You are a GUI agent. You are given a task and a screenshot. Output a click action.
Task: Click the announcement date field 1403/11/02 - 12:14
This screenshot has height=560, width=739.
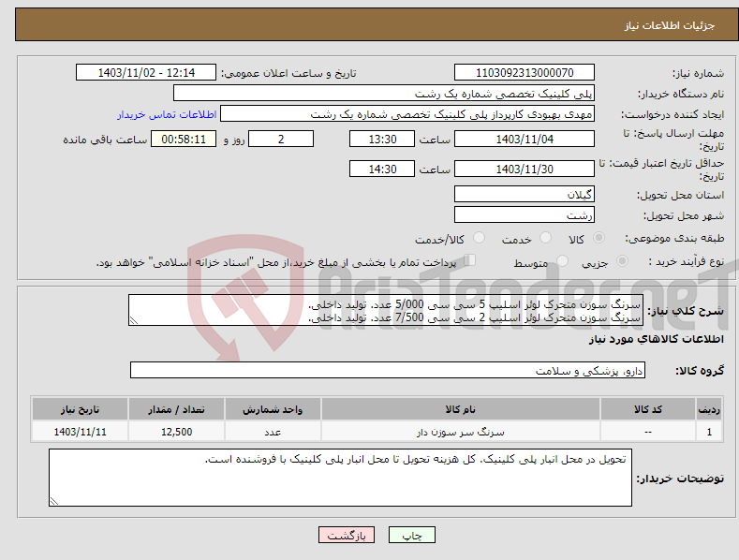146,73
